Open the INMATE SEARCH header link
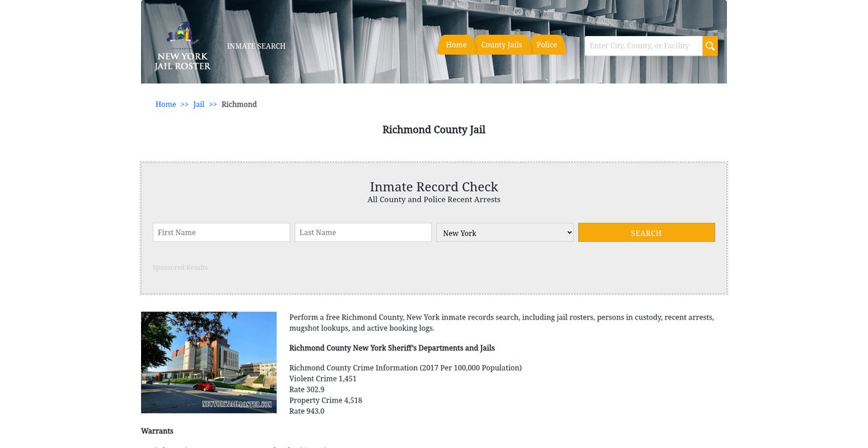 click(x=256, y=46)
